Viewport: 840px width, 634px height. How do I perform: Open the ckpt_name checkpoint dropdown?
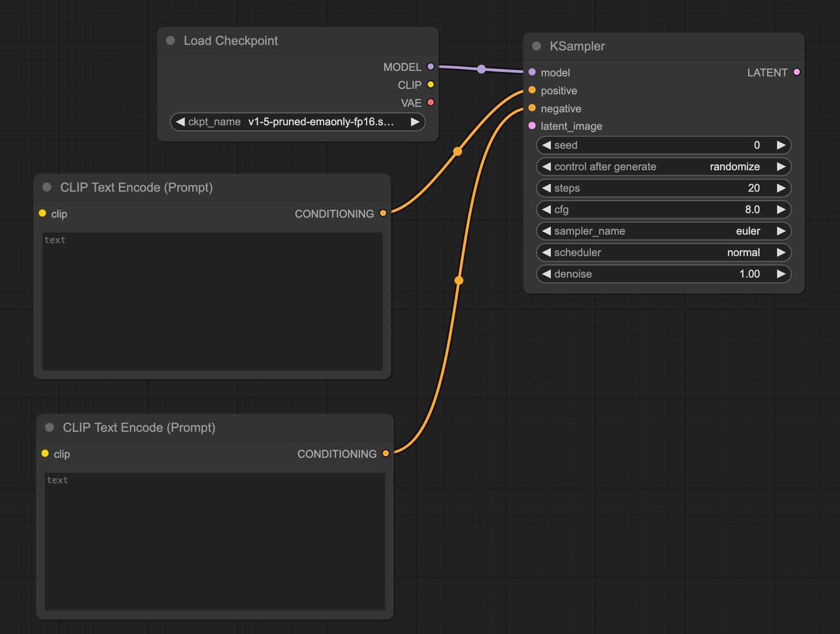298,122
